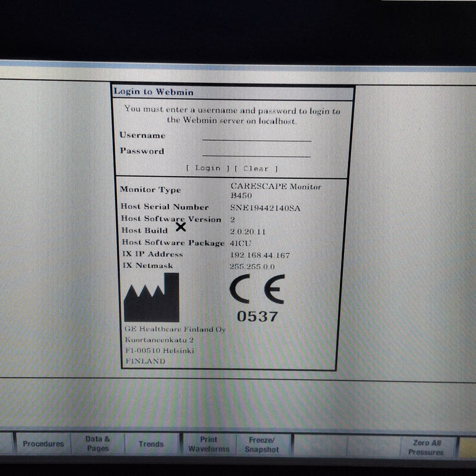
Task: Click the 'Login to Webmin' title
Action: [153, 92]
